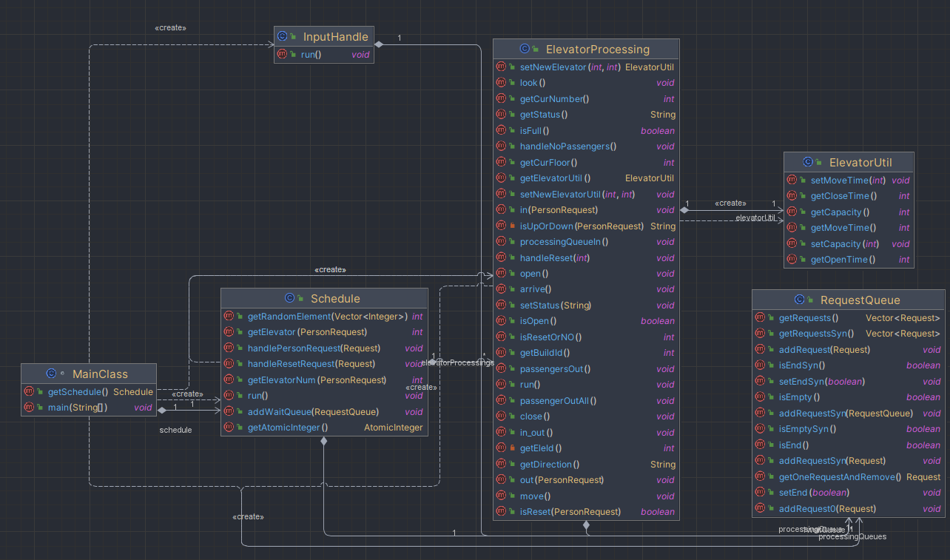Click the schedule relationship label below MainClass
The width and height of the screenshot is (950, 560).
[175, 430]
